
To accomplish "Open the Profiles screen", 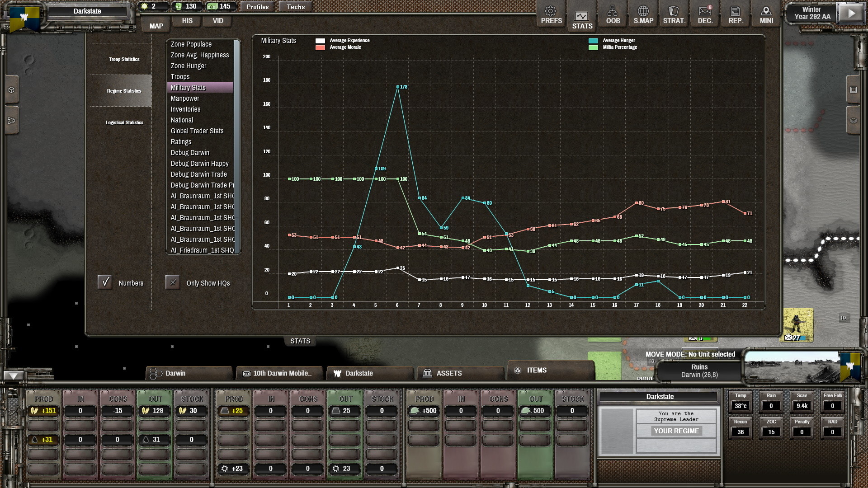I will (x=257, y=6).
